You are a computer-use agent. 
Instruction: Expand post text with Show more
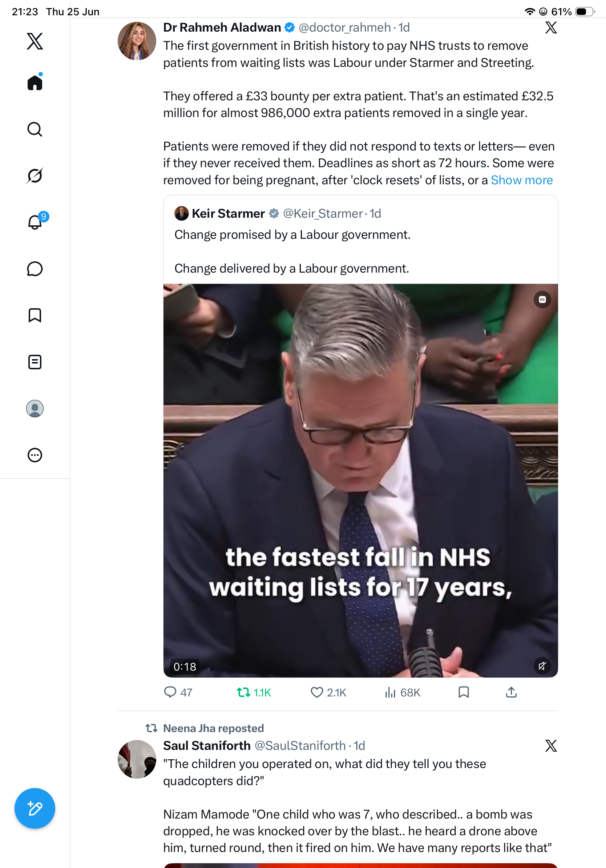521,180
